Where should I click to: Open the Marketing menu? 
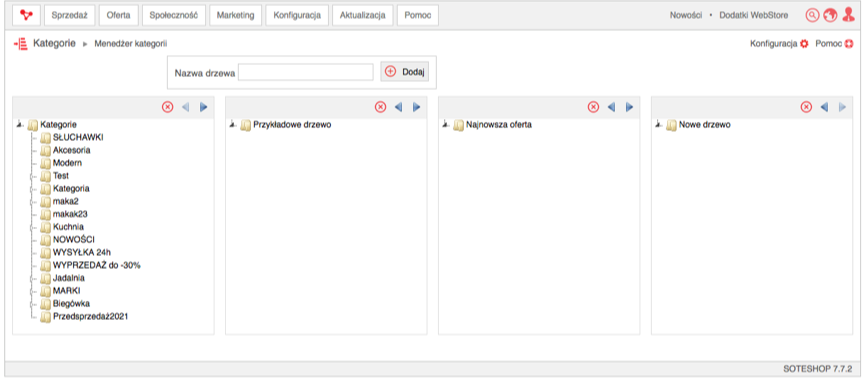tap(235, 15)
